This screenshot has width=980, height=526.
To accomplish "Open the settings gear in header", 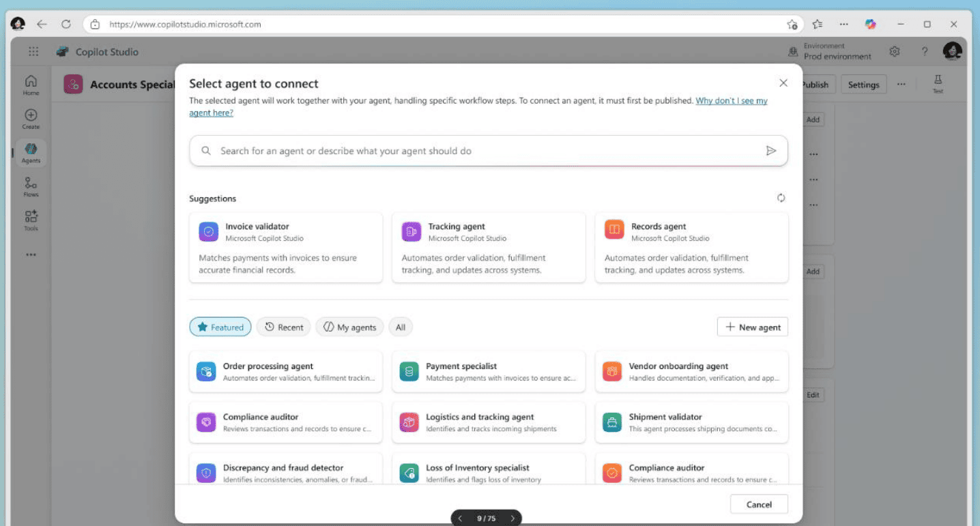I will tap(895, 52).
